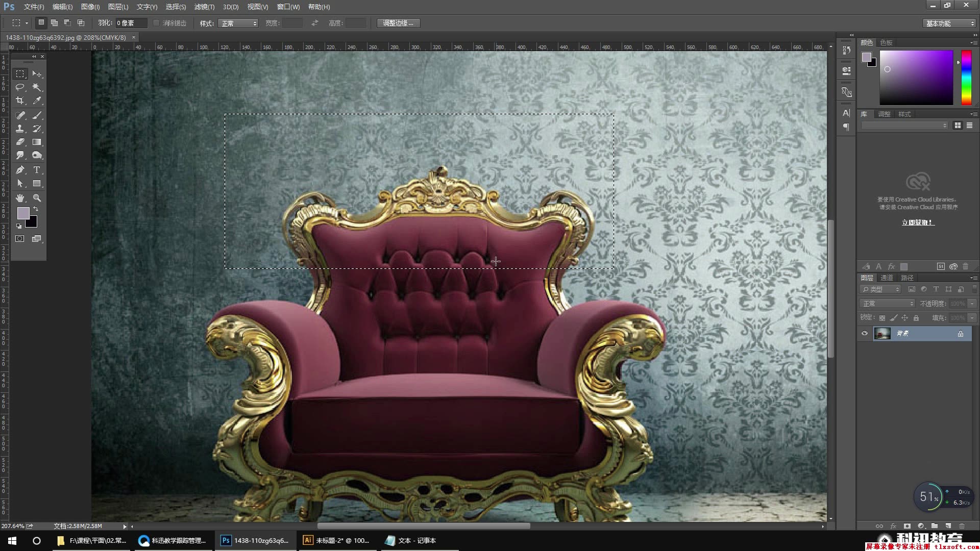Open the 基本功能 workspace dropdown

click(950, 23)
